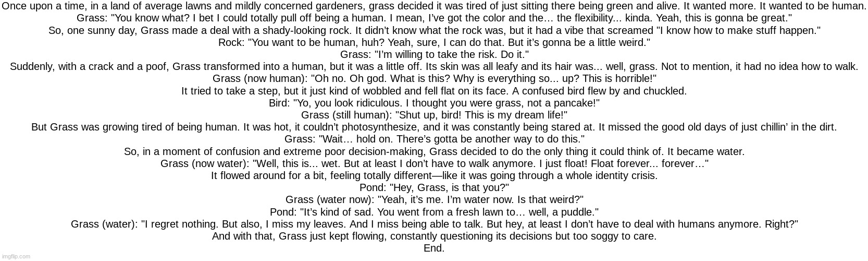The image size is (868, 261).
Task: Click Grass (now water) 'Float forever' line
Action: point(434,164)
